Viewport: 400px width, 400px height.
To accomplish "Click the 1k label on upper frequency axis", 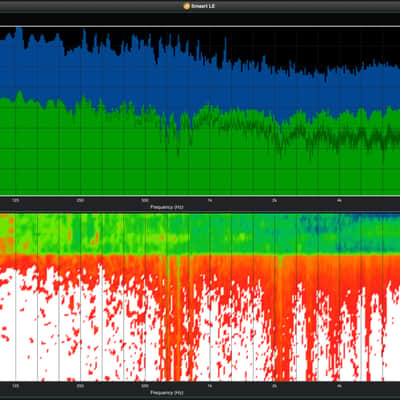I will (x=210, y=200).
